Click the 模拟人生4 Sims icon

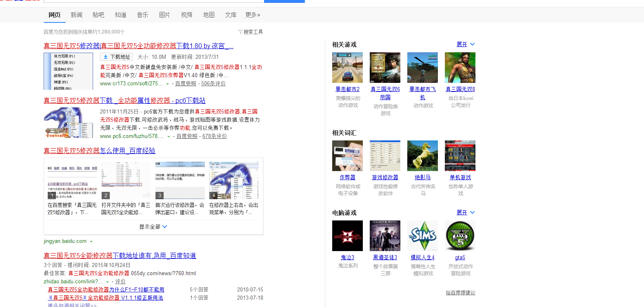(x=422, y=236)
